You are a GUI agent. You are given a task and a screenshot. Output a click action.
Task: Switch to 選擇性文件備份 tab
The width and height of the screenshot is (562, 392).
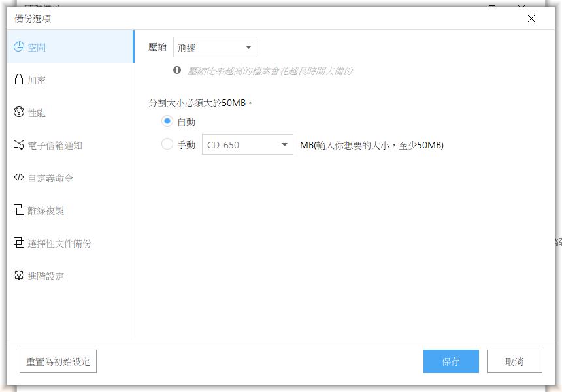coord(71,243)
